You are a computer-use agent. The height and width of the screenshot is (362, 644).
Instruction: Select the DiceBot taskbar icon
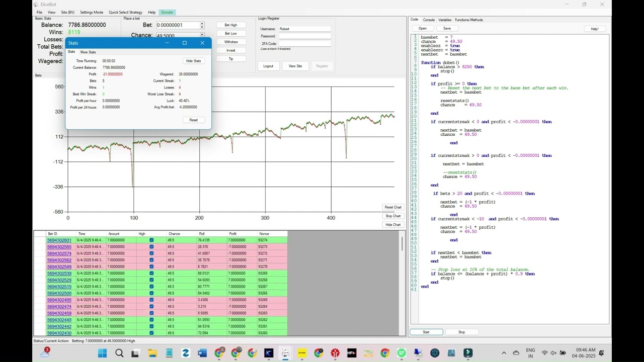tap(285, 353)
